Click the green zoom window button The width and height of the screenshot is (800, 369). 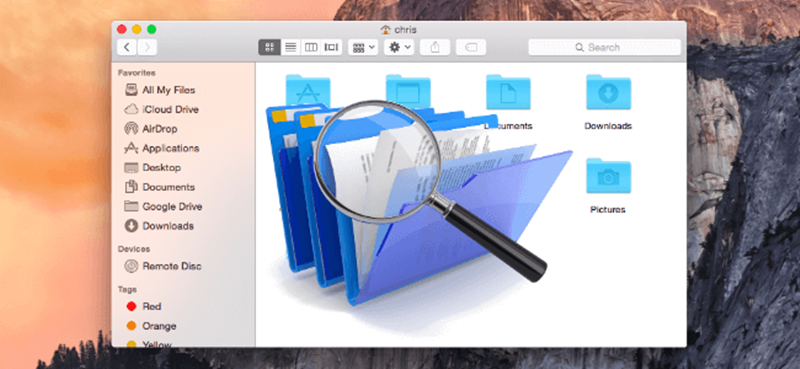(152, 29)
